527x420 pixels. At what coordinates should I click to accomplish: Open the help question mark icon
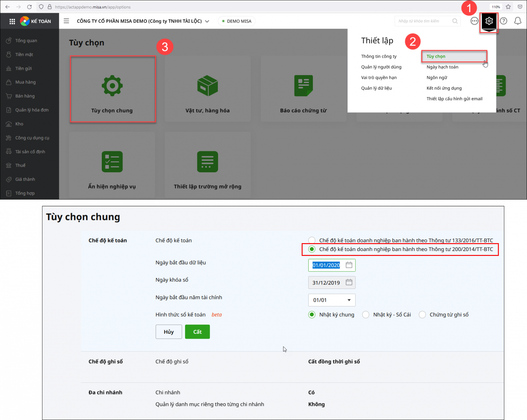tap(503, 21)
